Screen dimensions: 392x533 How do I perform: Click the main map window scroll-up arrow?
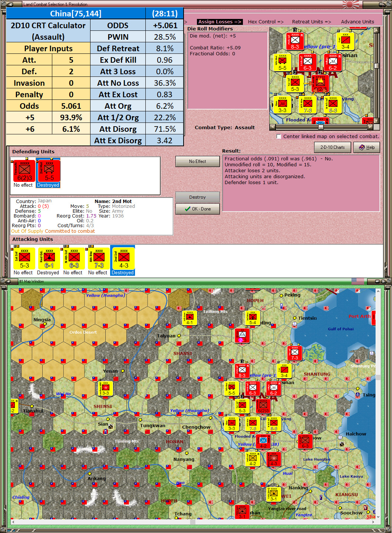pos(378,291)
